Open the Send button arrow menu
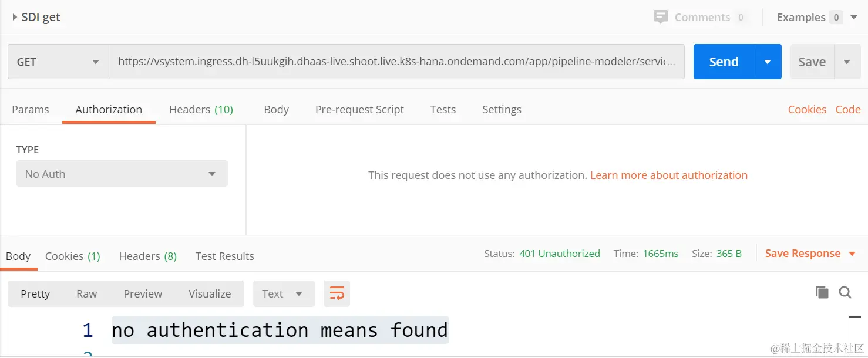The height and width of the screenshot is (358, 868). click(768, 62)
